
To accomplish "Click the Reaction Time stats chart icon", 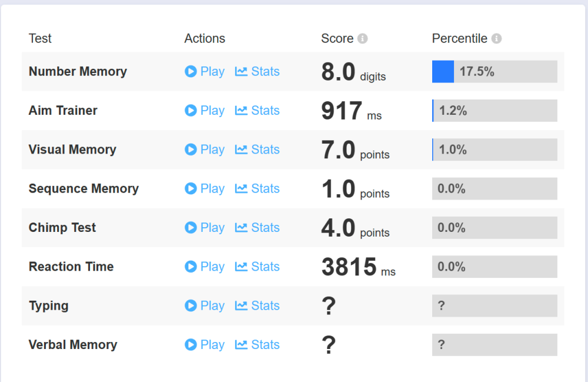I will (241, 267).
